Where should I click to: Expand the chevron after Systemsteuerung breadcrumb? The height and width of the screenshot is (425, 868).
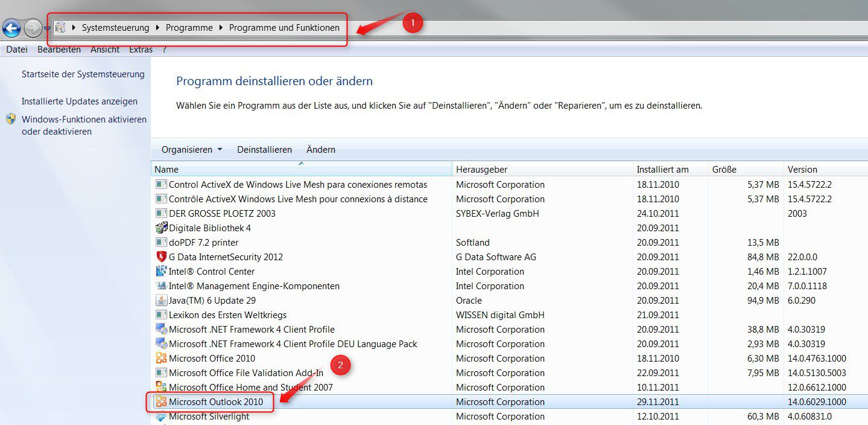[158, 28]
